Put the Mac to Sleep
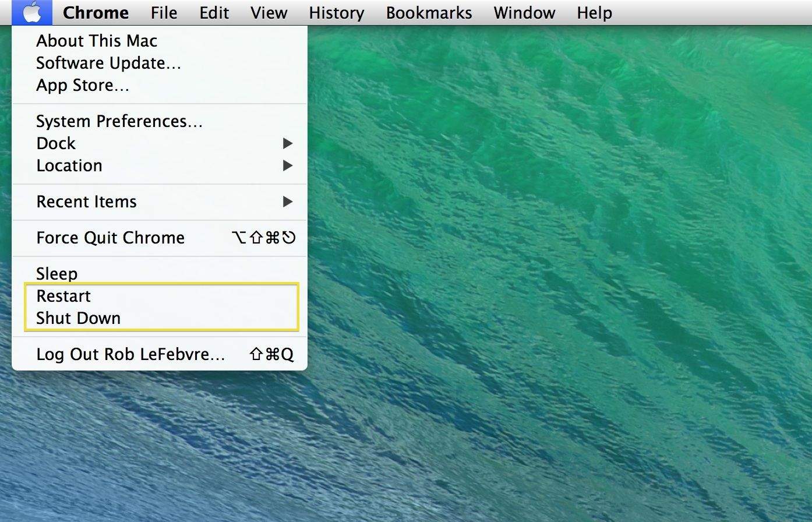 pos(57,274)
